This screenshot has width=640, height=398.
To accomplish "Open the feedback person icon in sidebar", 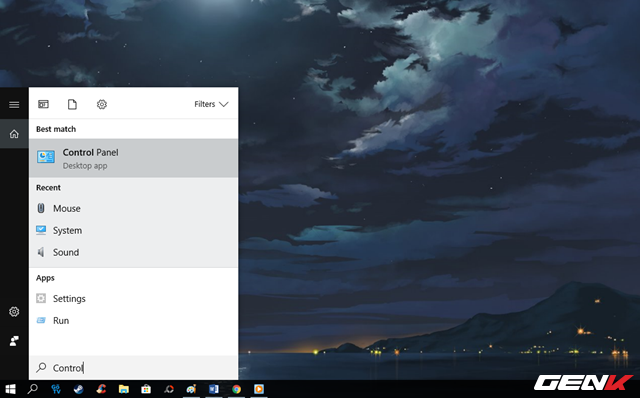I will pyautogui.click(x=14, y=341).
